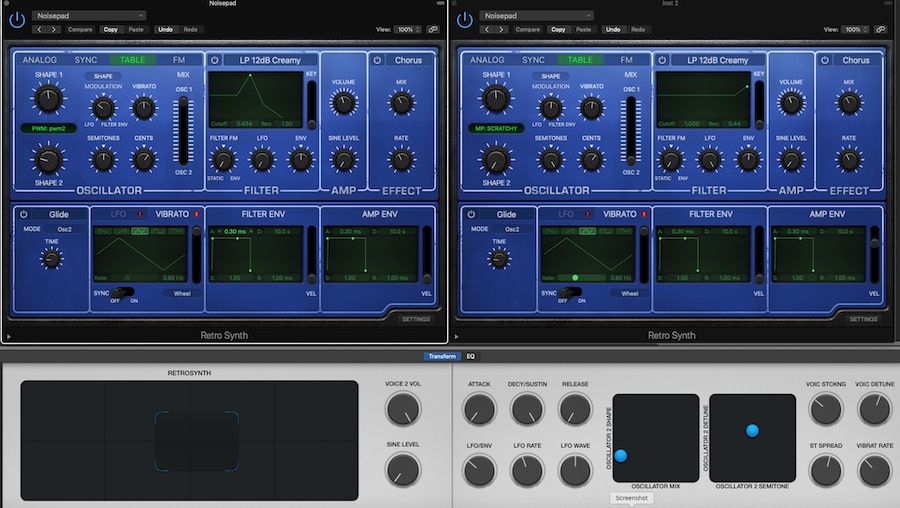The height and width of the screenshot is (508, 900).
Task: Go to next preset in right plugin
Action: point(501,29)
